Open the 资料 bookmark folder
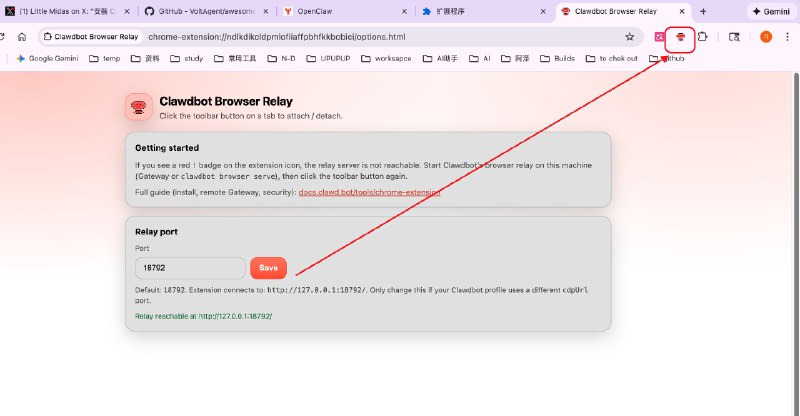The image size is (800, 416). (x=145, y=59)
